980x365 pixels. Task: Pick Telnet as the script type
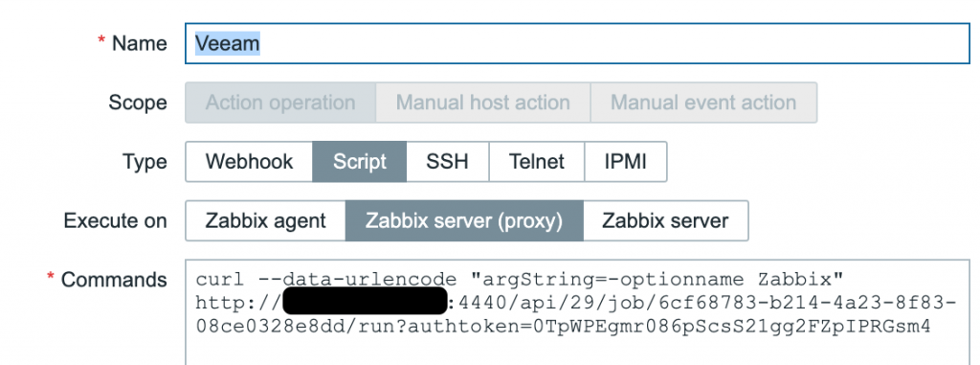(537, 162)
